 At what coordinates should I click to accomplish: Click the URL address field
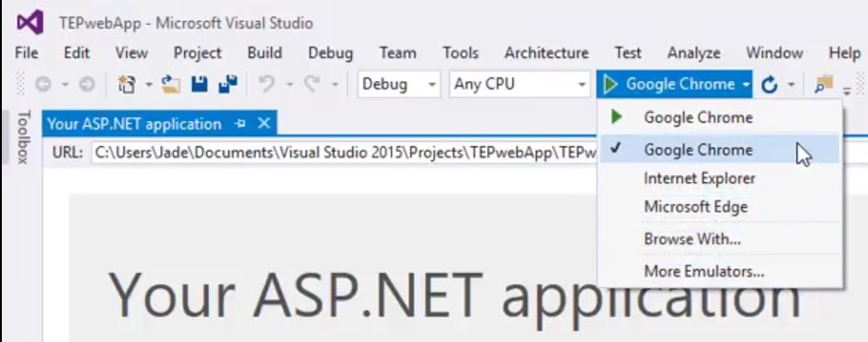344,153
